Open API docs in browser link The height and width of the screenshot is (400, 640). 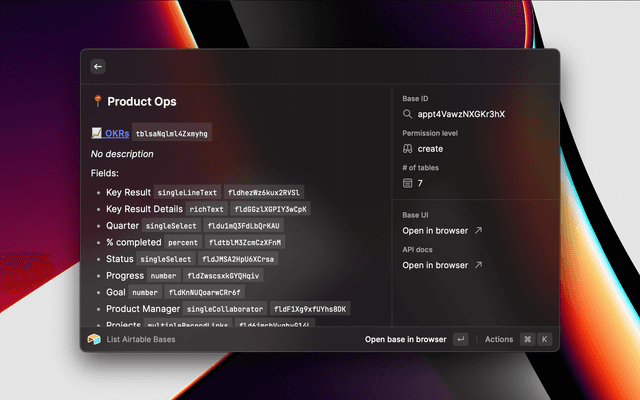[x=435, y=265]
